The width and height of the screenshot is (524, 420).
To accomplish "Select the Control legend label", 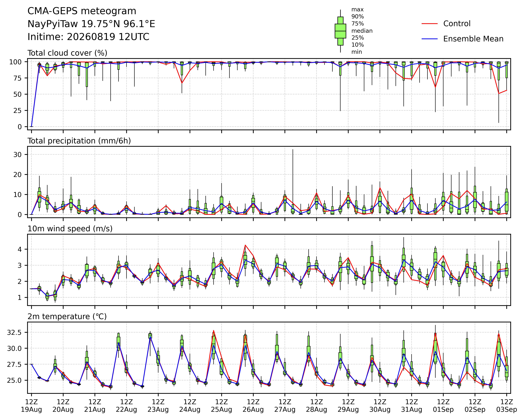I will 457,24.
